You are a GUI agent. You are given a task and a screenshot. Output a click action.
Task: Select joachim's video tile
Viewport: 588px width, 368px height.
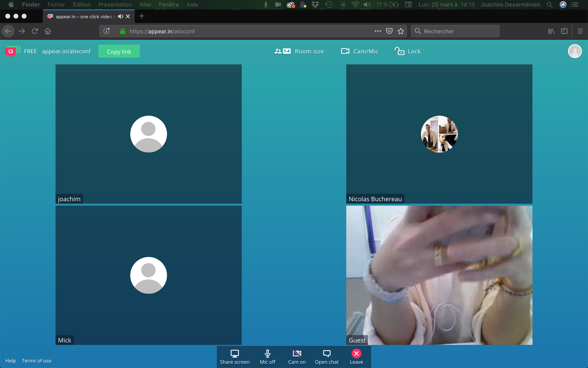pos(148,134)
